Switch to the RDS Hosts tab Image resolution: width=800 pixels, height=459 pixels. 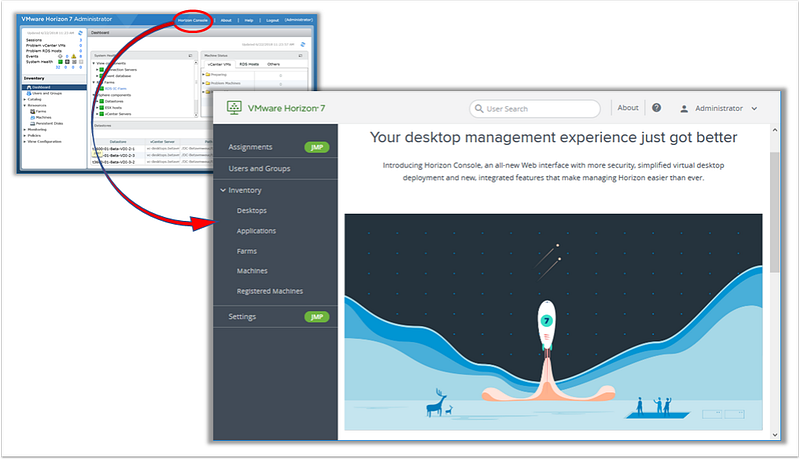[249, 64]
